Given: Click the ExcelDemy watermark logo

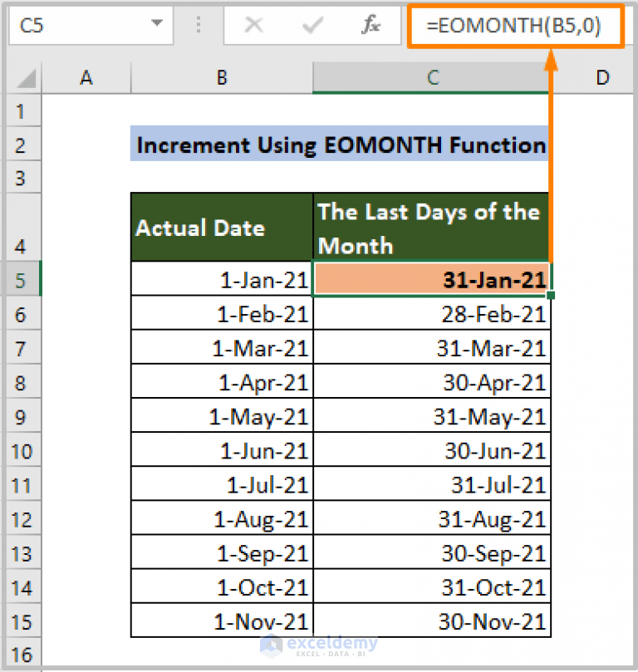Looking at the screenshot, I should click(x=317, y=645).
